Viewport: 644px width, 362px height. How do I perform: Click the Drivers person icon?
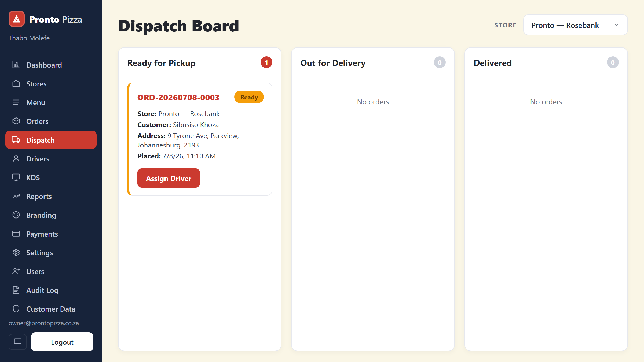(x=16, y=159)
